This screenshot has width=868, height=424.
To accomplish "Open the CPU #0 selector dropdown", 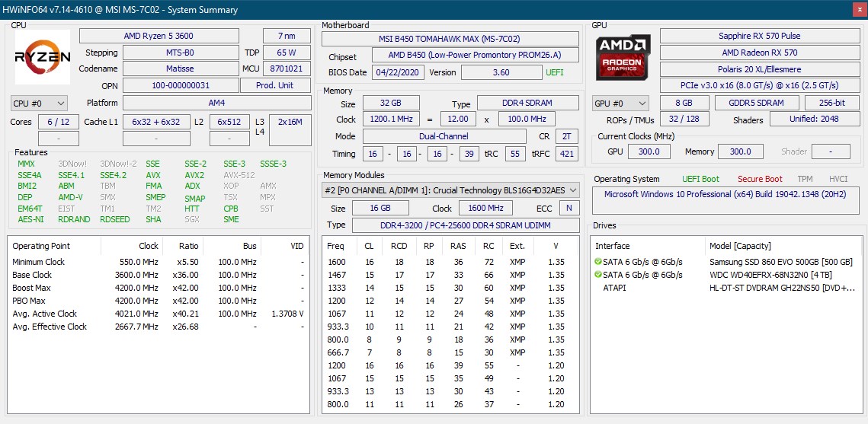I will point(39,103).
